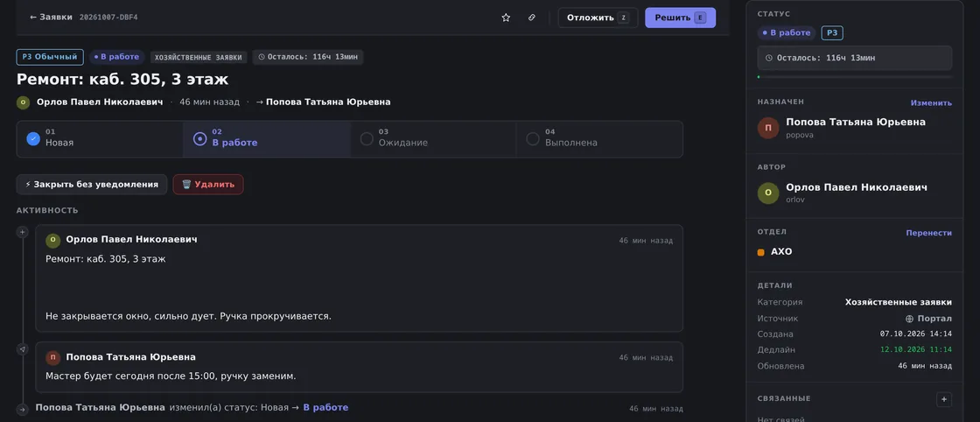This screenshot has width=980, height=422.
Task: Add linked ticket with plus button
Action: point(944,399)
